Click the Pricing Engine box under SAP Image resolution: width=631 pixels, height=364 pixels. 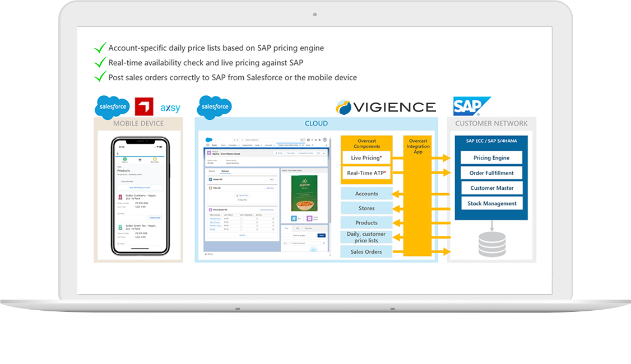(x=491, y=158)
